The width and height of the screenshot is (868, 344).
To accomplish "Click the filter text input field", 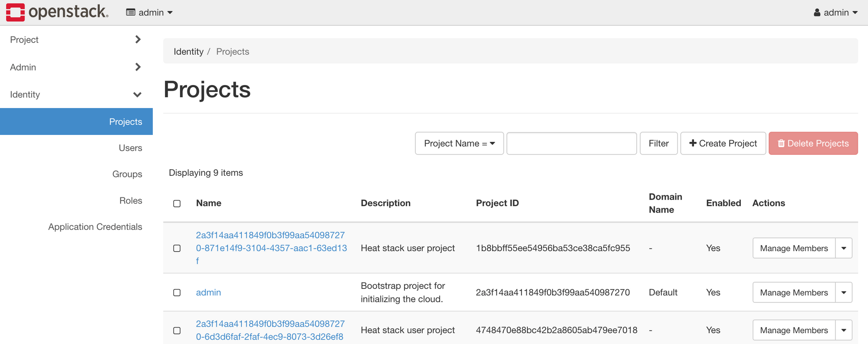I will click(x=572, y=143).
